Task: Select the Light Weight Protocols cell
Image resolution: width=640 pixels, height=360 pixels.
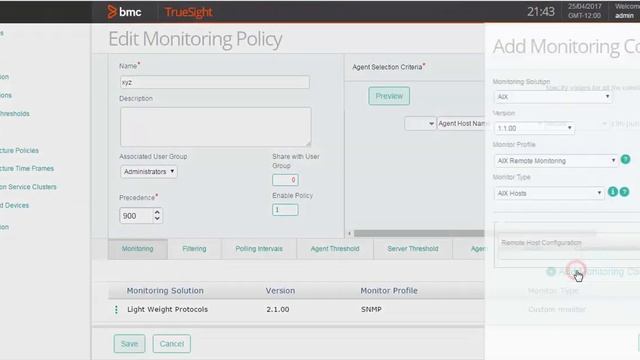Action: [x=167, y=310]
